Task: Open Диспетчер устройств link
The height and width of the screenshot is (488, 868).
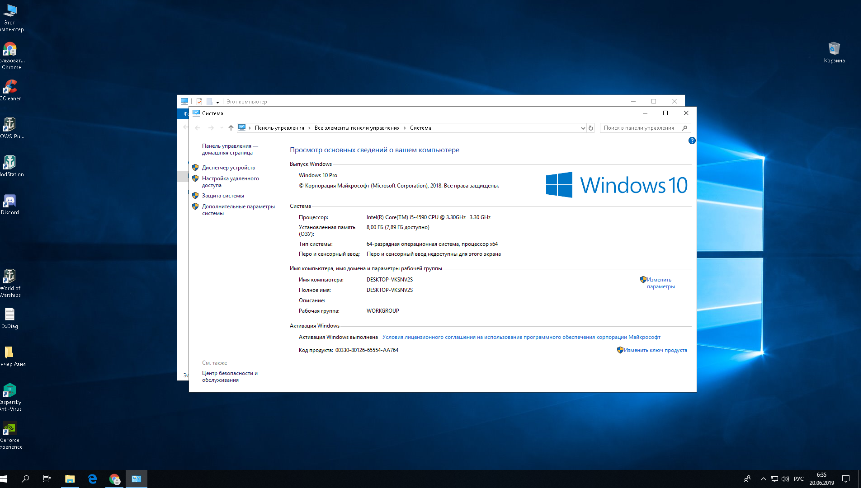Action: click(228, 168)
